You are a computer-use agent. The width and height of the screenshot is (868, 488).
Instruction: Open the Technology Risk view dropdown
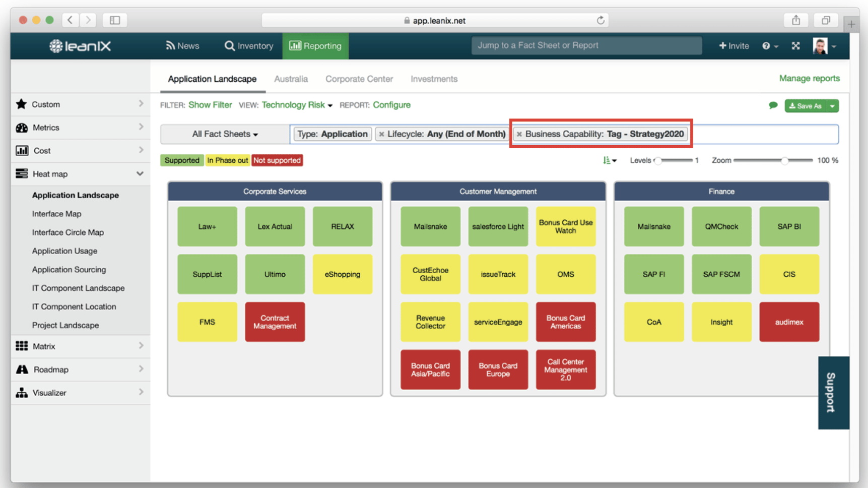(297, 105)
